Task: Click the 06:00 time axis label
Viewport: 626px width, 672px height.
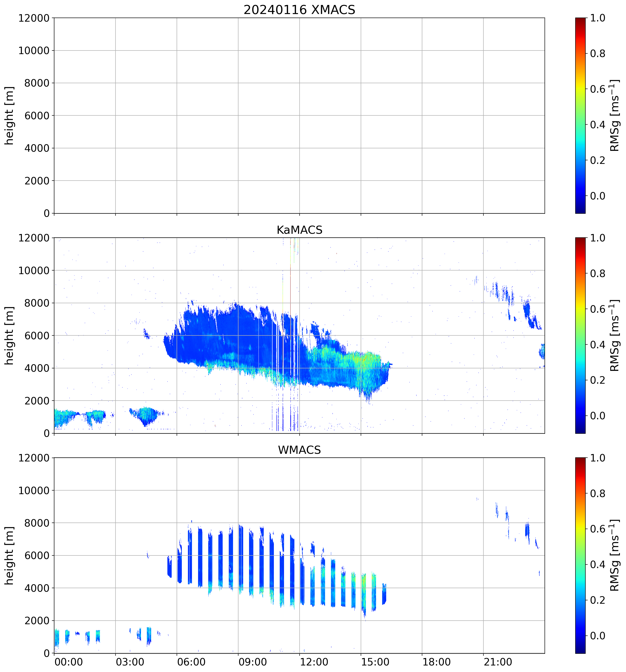Action: pos(191,662)
